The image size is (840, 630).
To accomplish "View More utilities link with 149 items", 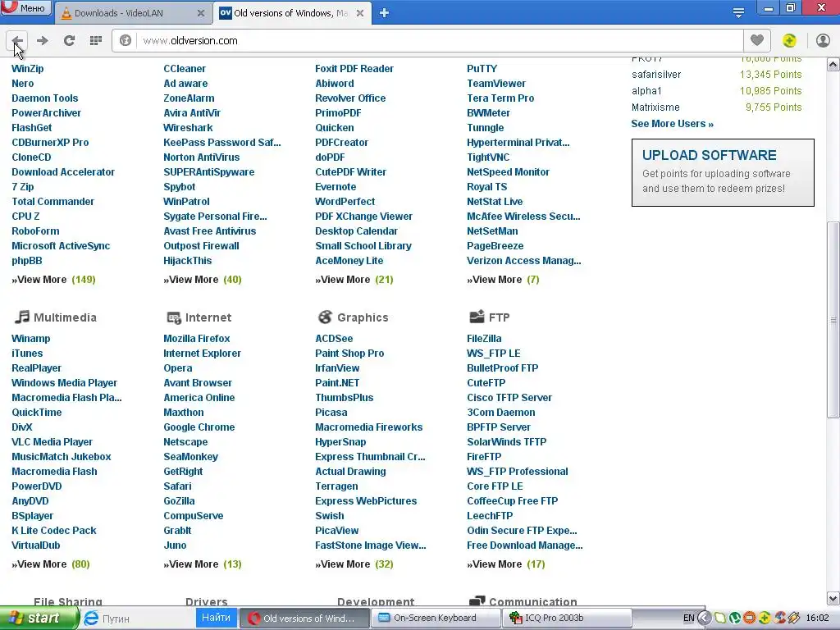I will 53,280.
